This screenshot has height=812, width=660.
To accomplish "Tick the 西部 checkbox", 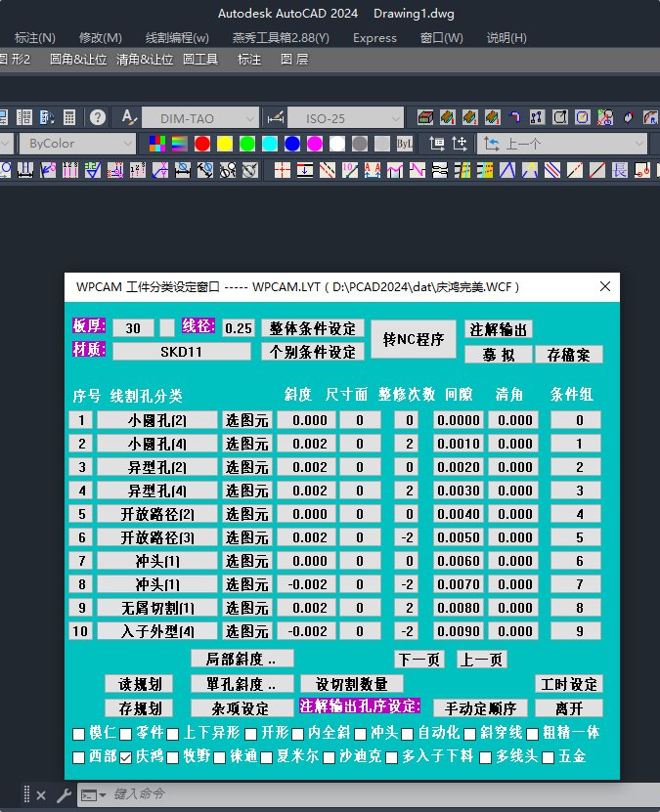I will pyautogui.click(x=79, y=757).
